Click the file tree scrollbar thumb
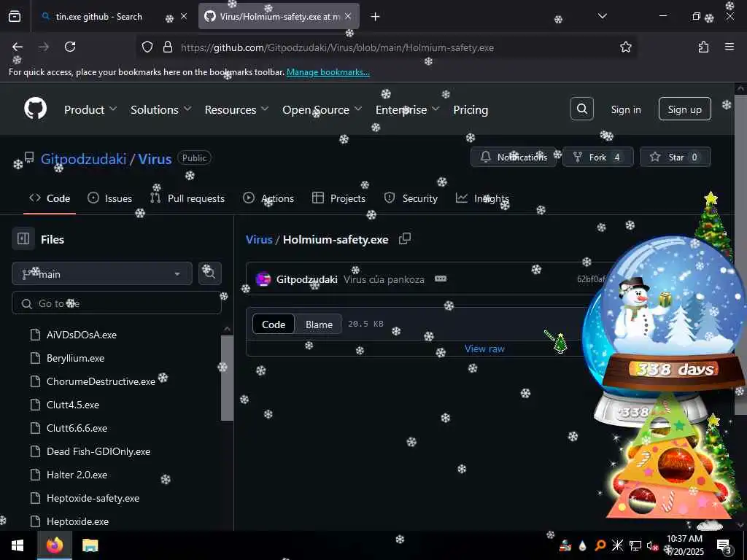Image resolution: width=747 pixels, height=560 pixels. point(228,377)
